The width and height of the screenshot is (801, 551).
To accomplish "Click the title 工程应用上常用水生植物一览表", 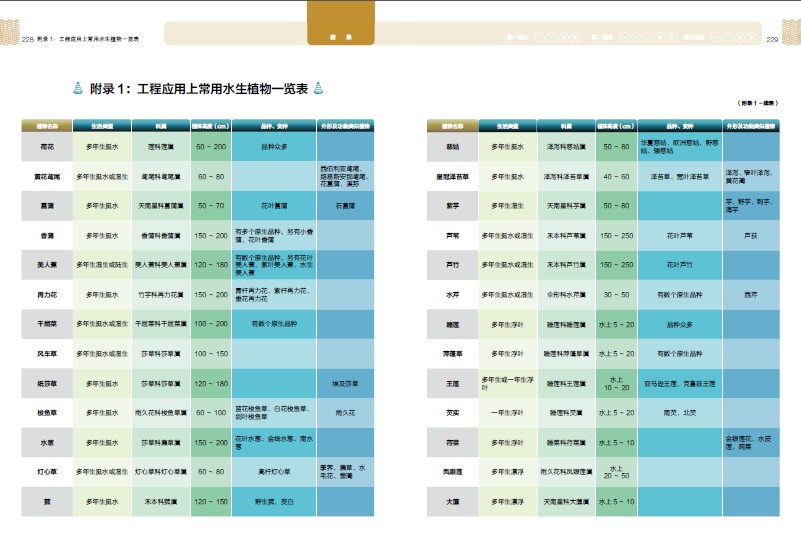I will point(199,88).
